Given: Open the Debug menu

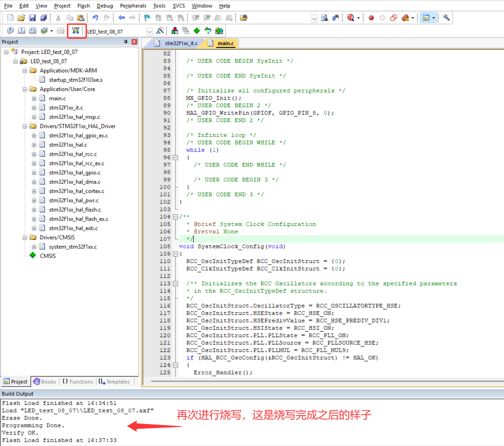Looking at the screenshot, I should (x=105, y=6).
